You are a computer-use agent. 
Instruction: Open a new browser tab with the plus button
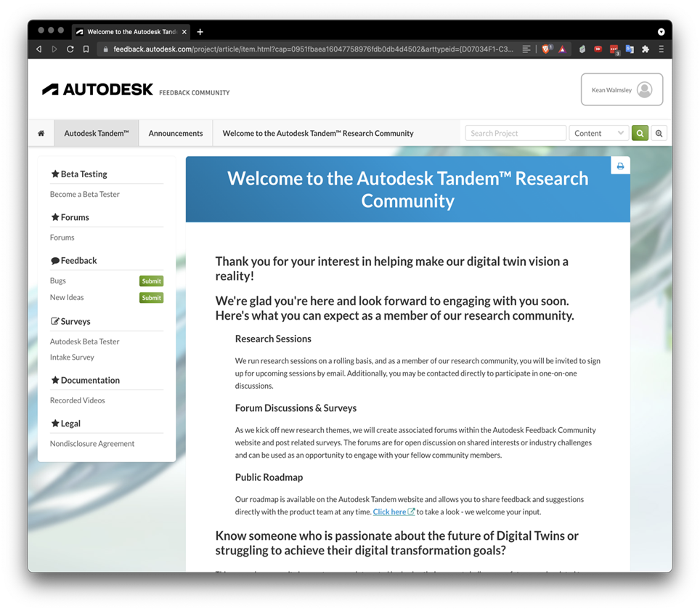200,32
